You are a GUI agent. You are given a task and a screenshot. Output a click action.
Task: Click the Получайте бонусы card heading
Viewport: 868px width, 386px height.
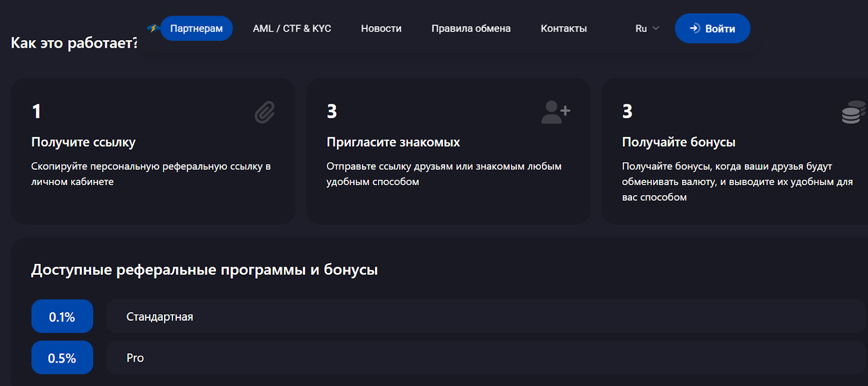(x=679, y=142)
